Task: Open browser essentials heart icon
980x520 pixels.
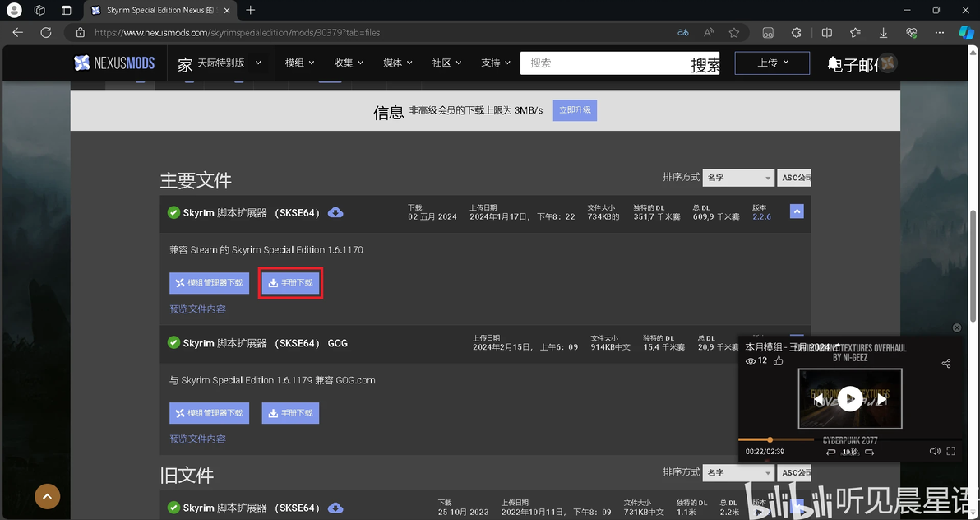Action: (911, 33)
